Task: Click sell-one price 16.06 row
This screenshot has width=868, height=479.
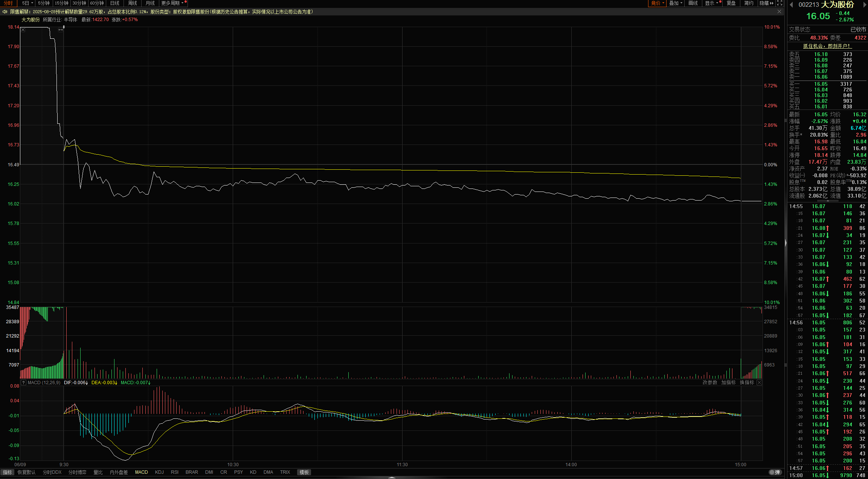Action: (828, 77)
